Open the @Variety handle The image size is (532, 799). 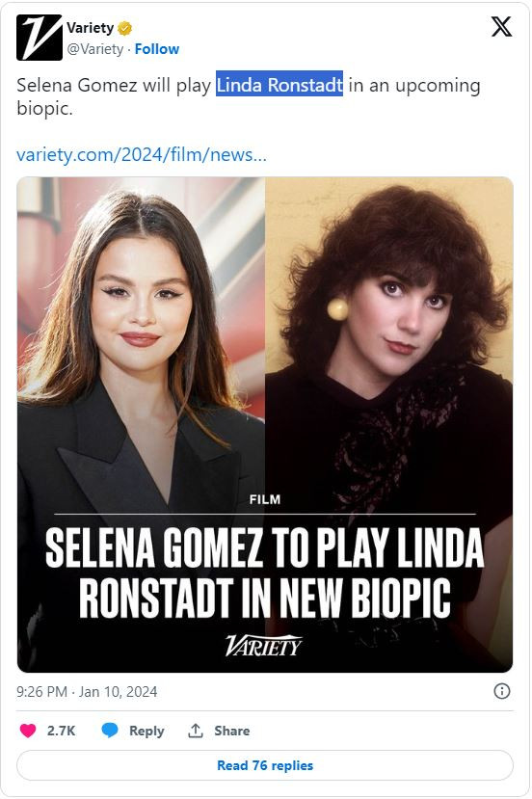click(95, 49)
